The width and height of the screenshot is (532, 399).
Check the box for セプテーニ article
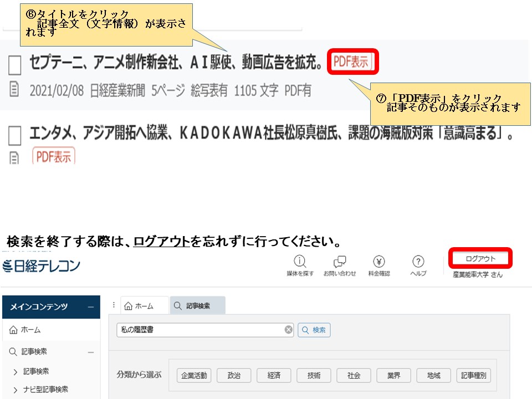pos(14,65)
